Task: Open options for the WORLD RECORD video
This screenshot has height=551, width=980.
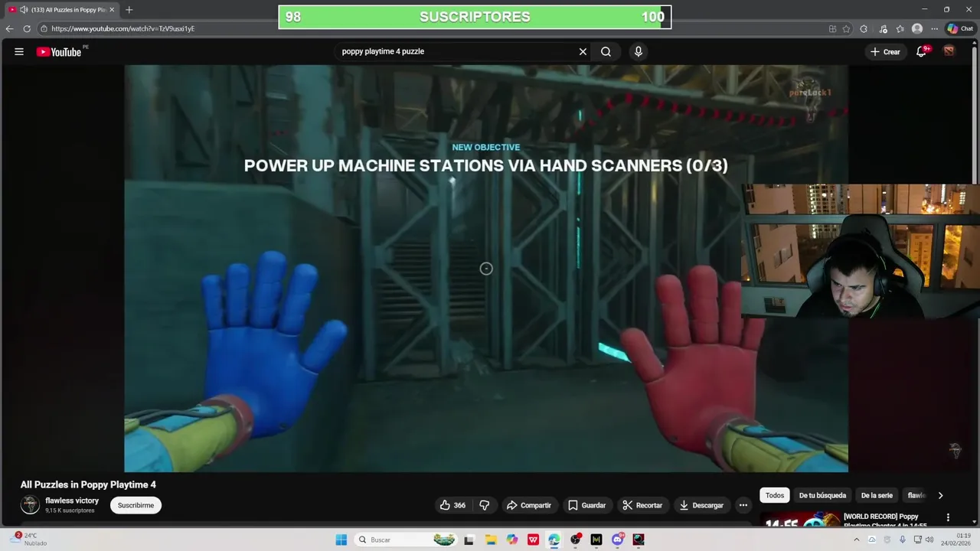Action: [948, 517]
